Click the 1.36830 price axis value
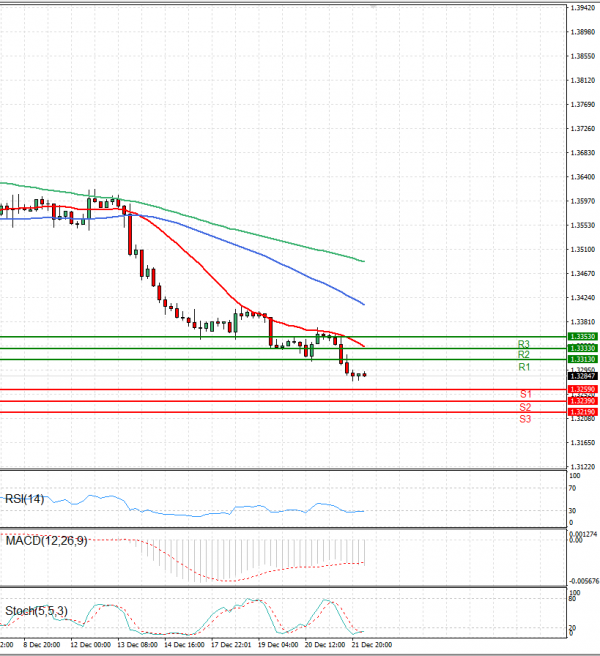The image size is (600, 656). point(583,153)
